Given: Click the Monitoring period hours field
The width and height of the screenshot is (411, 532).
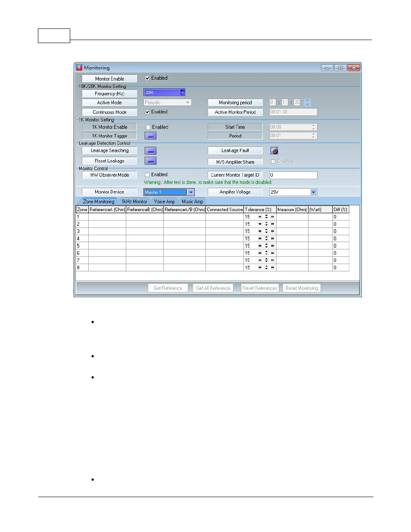Looking at the screenshot, I should pos(272,103).
